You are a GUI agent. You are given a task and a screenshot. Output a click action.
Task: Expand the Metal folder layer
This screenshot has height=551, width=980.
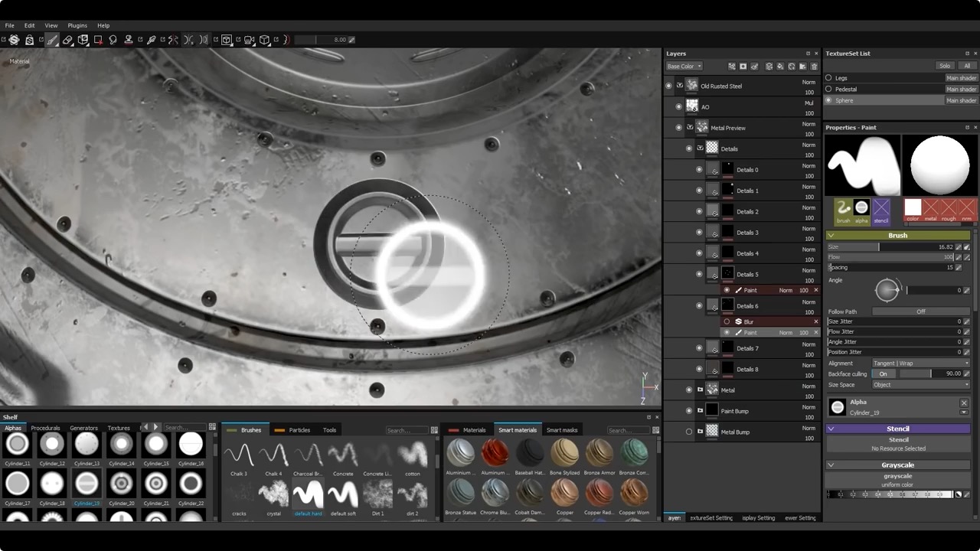[700, 390]
